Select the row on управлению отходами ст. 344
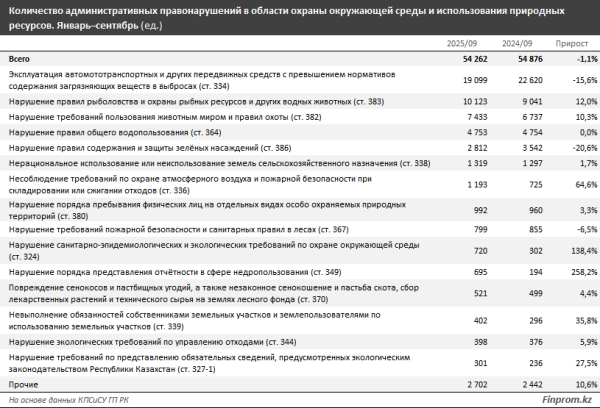 point(138,343)
